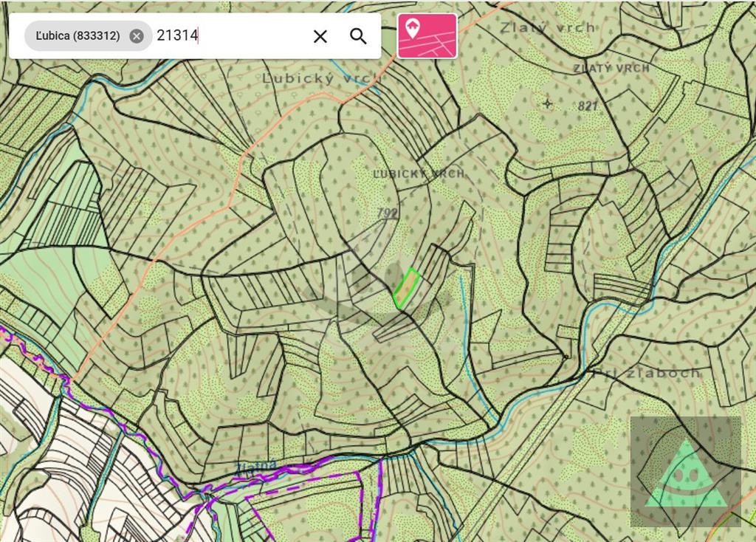Click the large Zlatý vrch area label

(x=547, y=28)
